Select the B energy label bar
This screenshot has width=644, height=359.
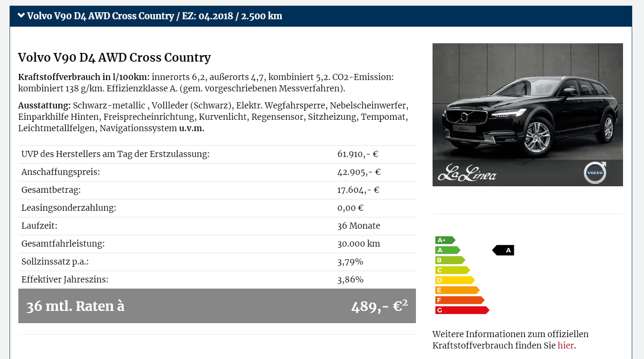(x=450, y=260)
